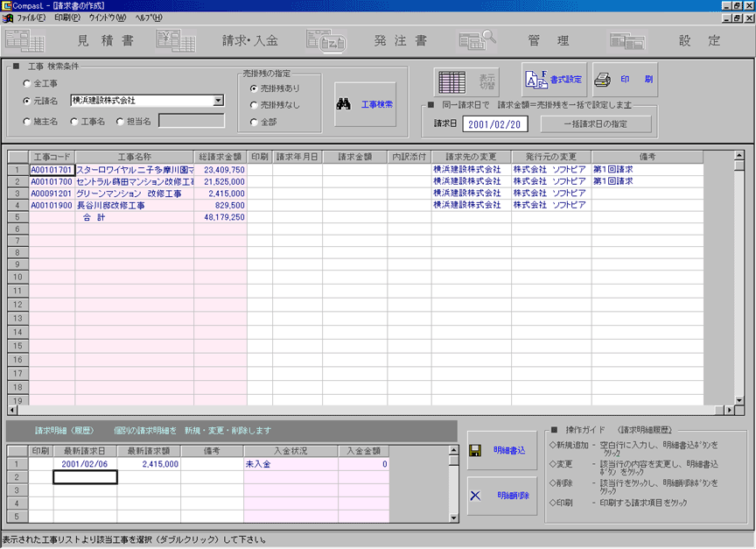Screen dimensions: 756x549
Task: Click the printer 印刷 icon
Action: (602, 79)
